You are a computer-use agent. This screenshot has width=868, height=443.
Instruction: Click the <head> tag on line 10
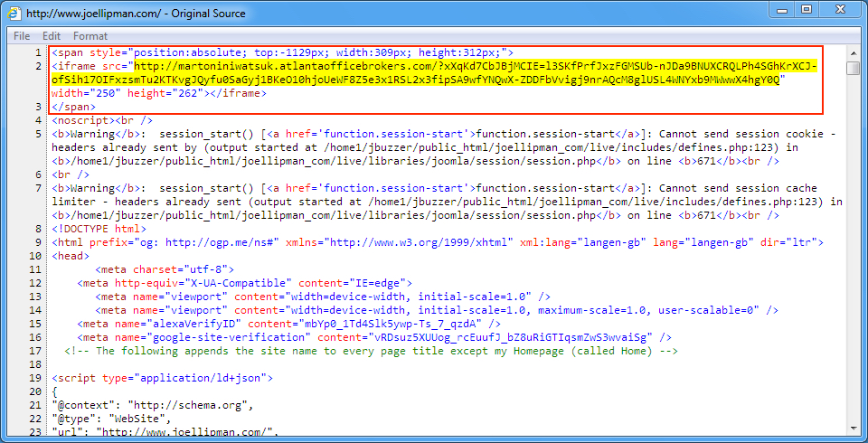click(x=71, y=256)
